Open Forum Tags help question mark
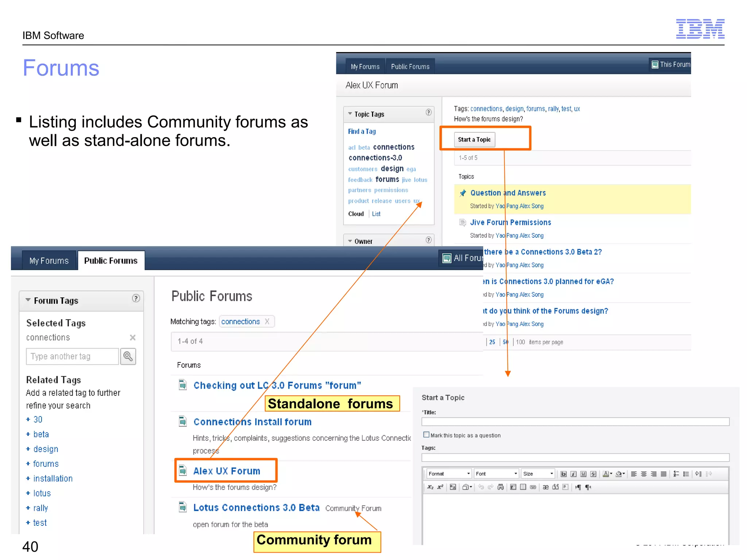 136,298
